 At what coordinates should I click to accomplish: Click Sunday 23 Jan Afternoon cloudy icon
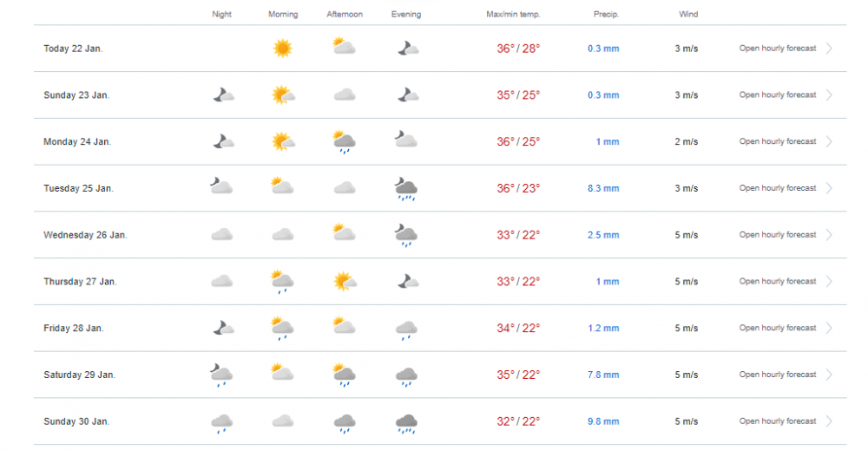click(345, 95)
